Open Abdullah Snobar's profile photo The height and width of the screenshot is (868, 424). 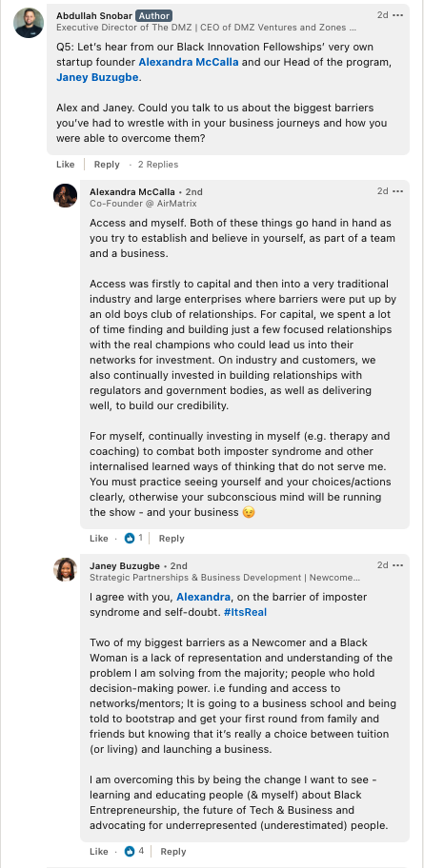pyautogui.click(x=29, y=23)
